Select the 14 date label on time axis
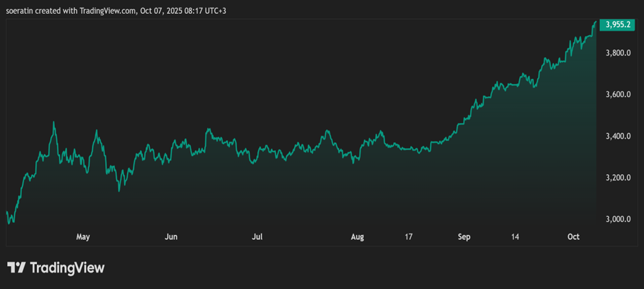The image size is (644, 289). point(515,237)
